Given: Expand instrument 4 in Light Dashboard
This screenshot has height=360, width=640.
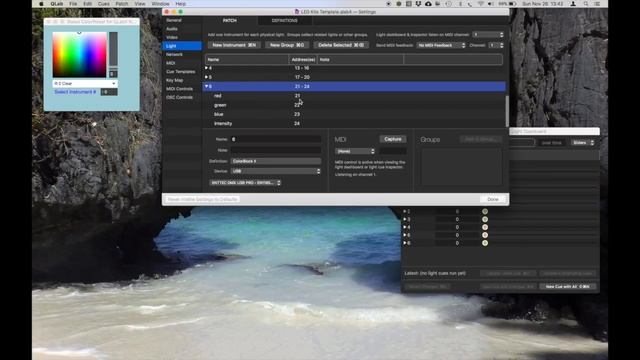Looking at the screenshot, I should click(x=405, y=227).
